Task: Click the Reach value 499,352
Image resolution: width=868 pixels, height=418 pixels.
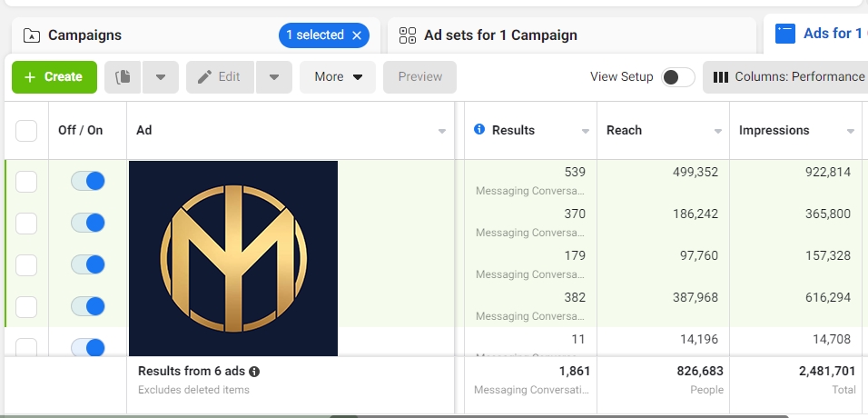Action: pyautogui.click(x=695, y=172)
